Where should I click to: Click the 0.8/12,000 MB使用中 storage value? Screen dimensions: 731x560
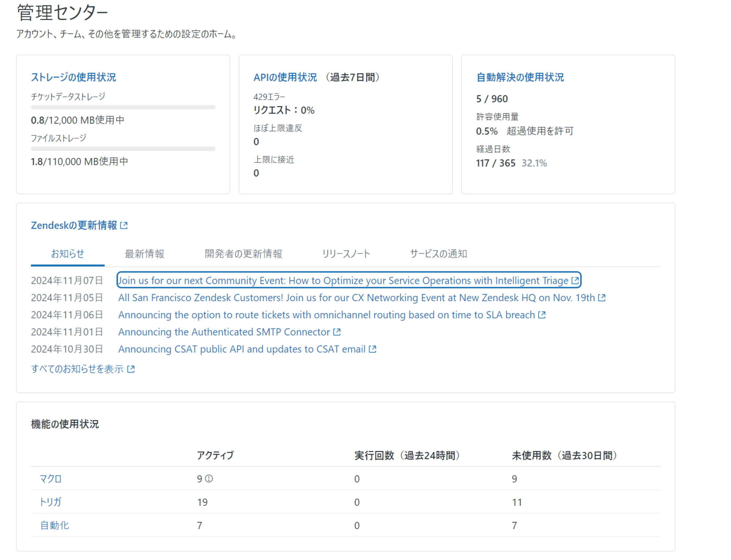77,120
